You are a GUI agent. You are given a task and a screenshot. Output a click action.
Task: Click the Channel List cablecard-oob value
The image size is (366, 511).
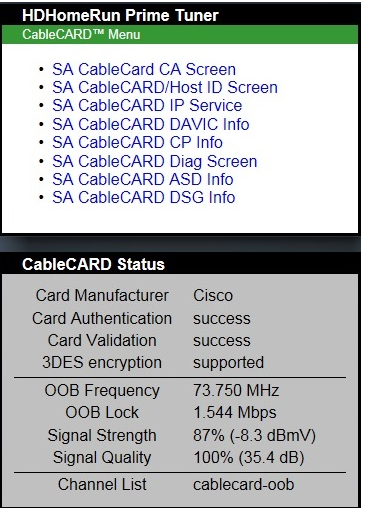tap(244, 485)
